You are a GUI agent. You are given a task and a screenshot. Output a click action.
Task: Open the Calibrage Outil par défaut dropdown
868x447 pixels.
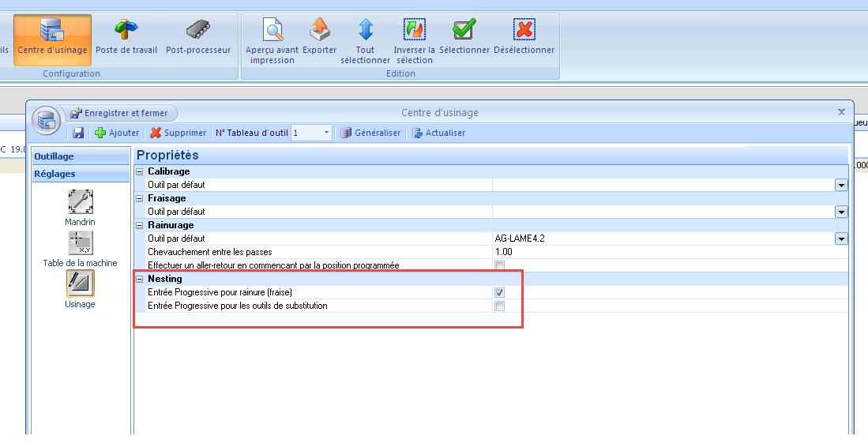(841, 185)
